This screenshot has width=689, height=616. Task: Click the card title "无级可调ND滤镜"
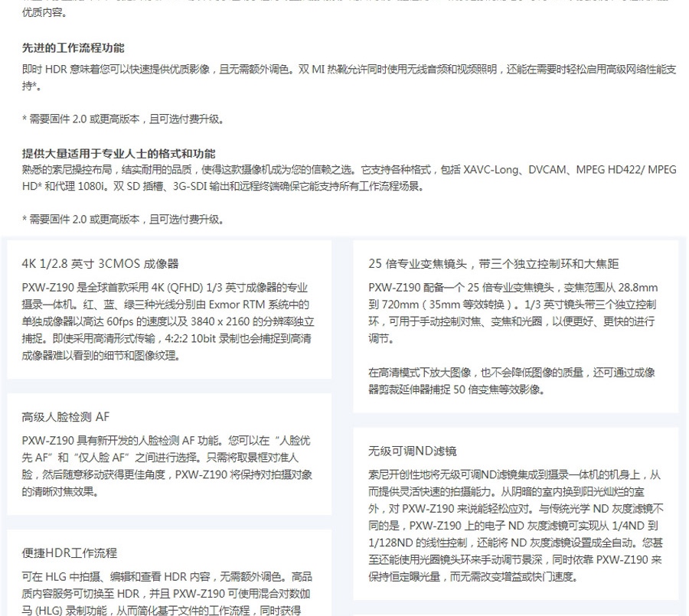coord(413,451)
